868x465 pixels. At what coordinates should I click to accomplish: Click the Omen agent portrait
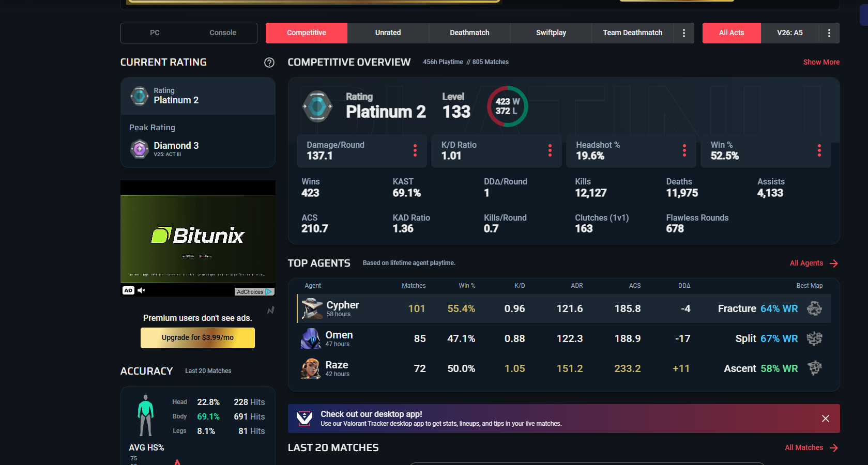(311, 338)
